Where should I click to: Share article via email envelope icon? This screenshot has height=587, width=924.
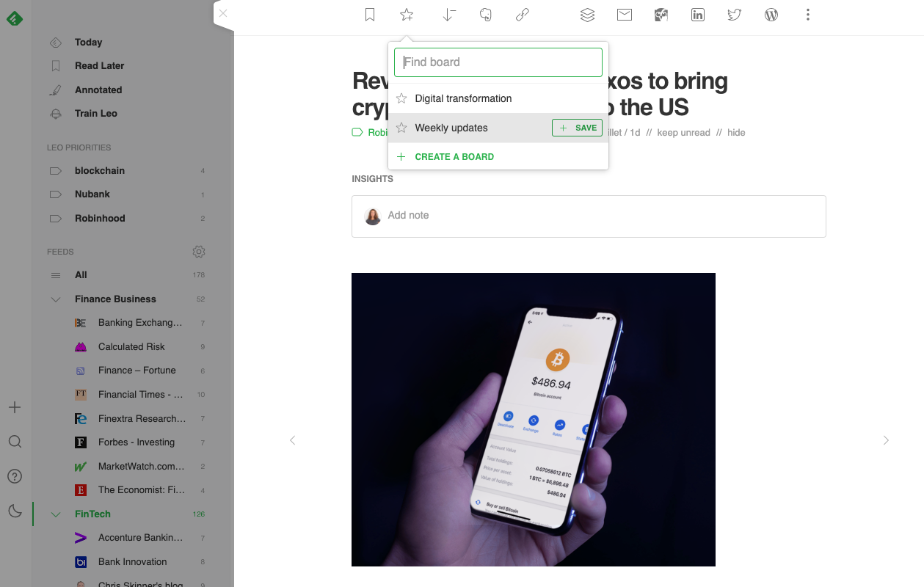625,15
